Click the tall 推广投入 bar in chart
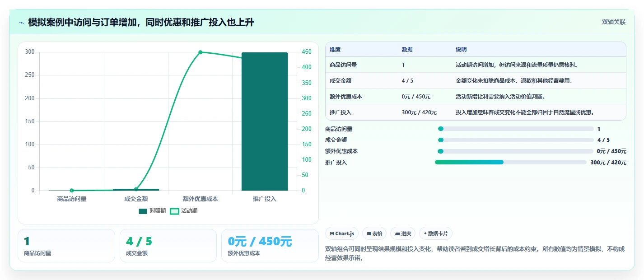The height and width of the screenshot is (280, 644). tap(265, 121)
